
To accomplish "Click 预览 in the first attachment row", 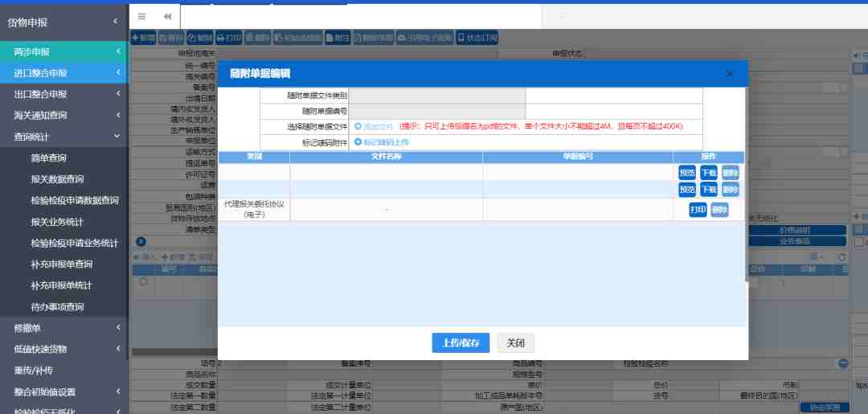I will pos(687,172).
